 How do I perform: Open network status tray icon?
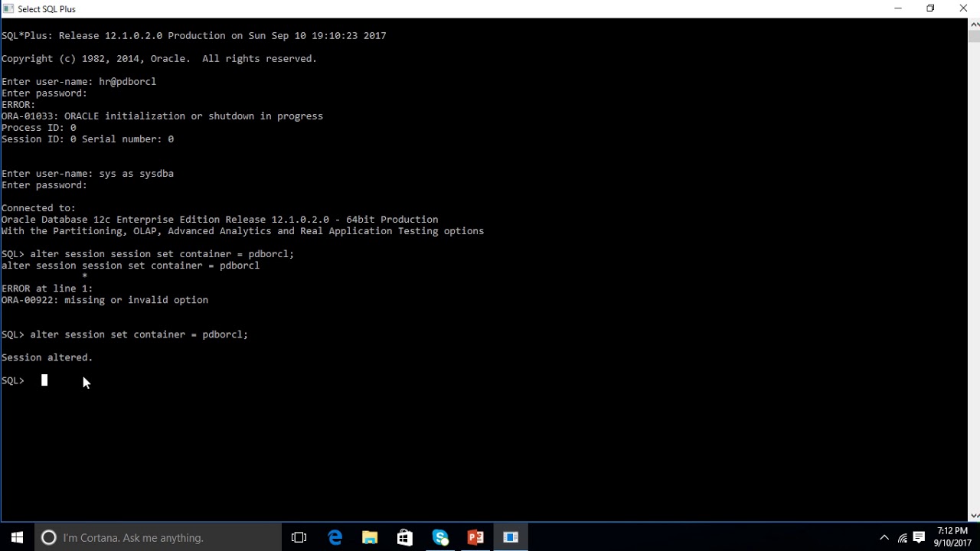click(x=902, y=537)
